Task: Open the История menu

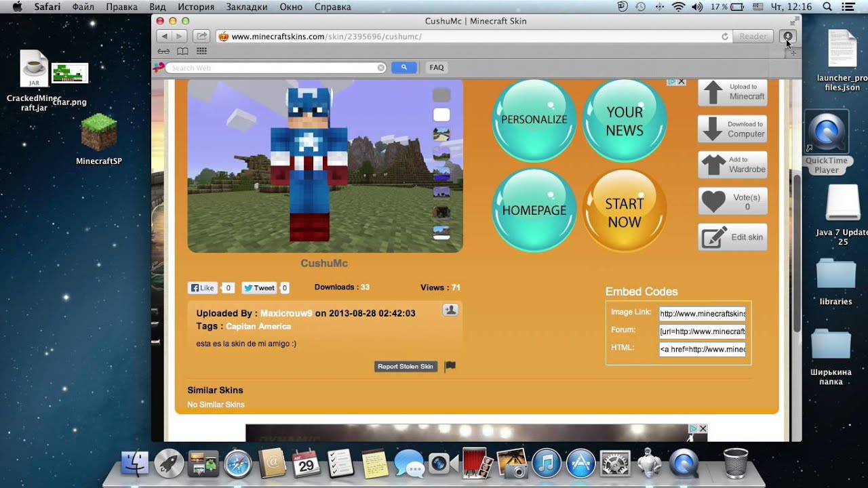Action: pyautogui.click(x=196, y=7)
